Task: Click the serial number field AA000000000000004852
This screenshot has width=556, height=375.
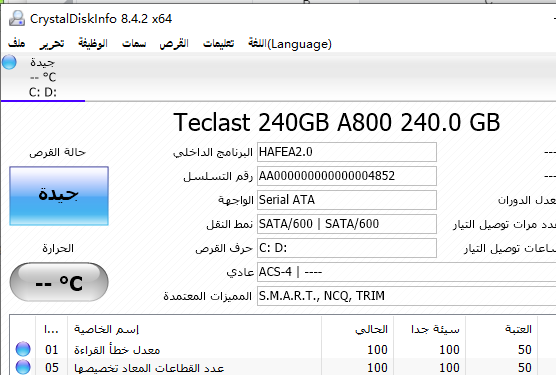Action: click(347, 176)
